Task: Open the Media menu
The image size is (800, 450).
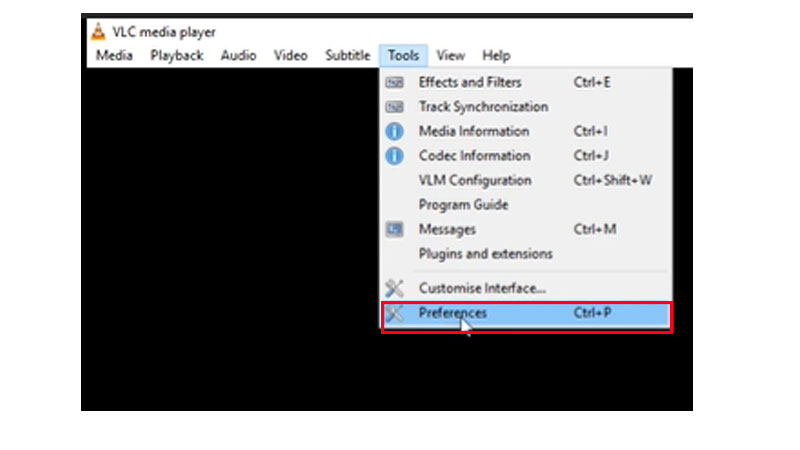Action: pos(114,56)
